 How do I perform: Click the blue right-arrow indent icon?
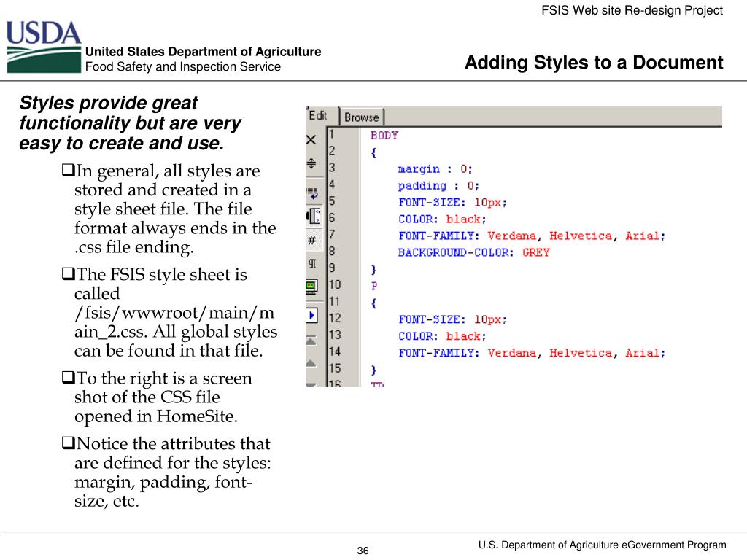point(311,315)
